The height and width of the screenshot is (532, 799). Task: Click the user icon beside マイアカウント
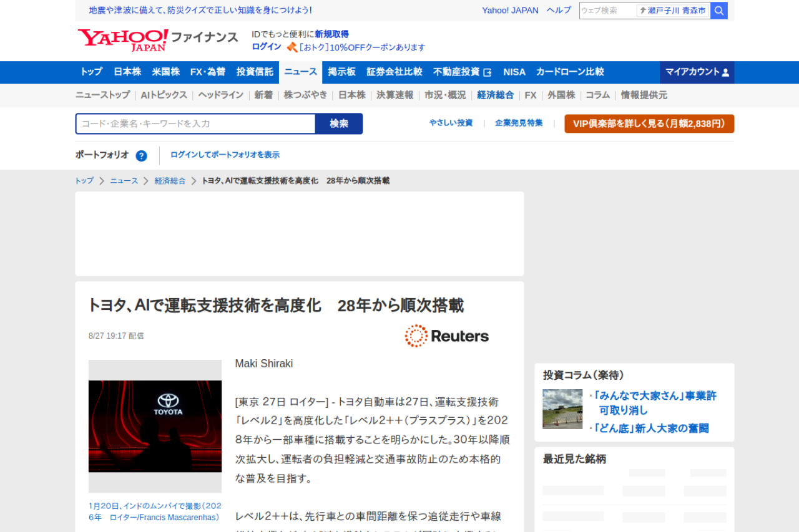pyautogui.click(x=725, y=72)
